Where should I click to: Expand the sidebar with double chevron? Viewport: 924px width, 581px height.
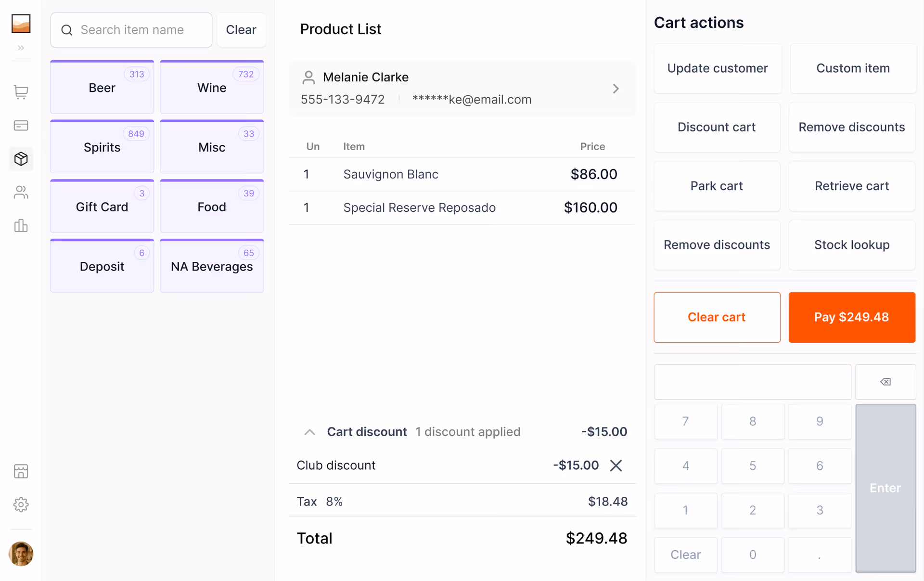click(21, 48)
